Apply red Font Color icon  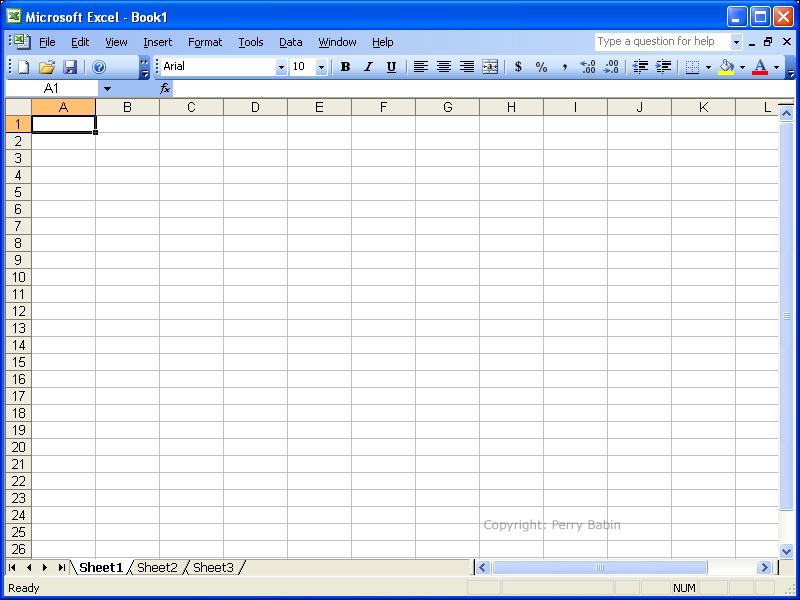tap(760, 67)
